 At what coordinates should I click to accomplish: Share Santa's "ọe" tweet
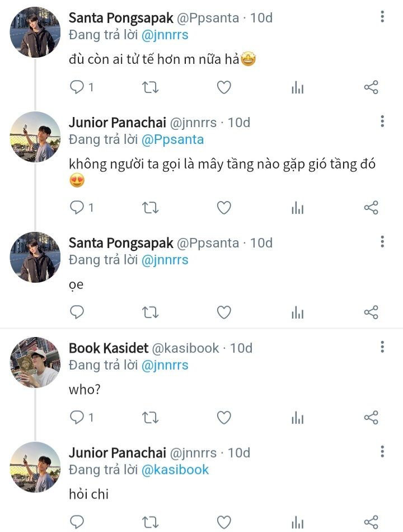[371, 312]
